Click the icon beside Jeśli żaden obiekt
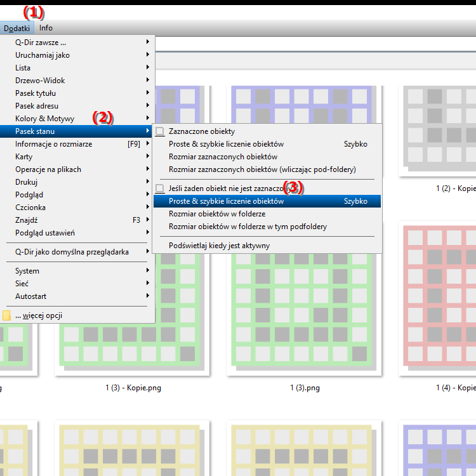 tap(160, 188)
